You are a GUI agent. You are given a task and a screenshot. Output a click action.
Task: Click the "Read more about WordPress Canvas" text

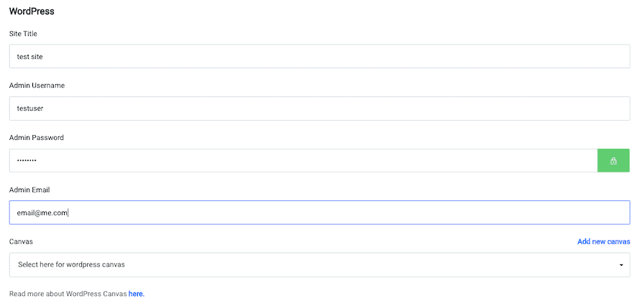pyautogui.click(x=68, y=294)
